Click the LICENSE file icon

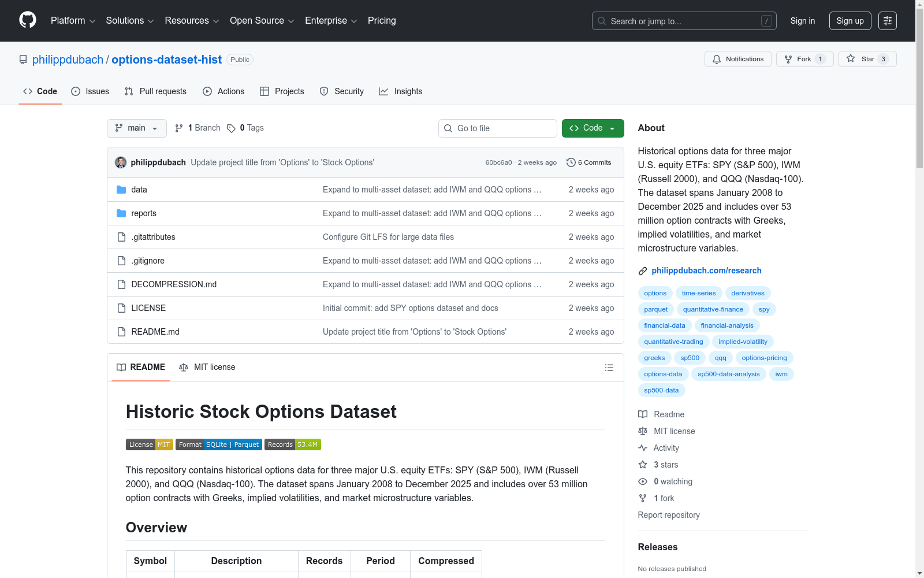pos(121,308)
